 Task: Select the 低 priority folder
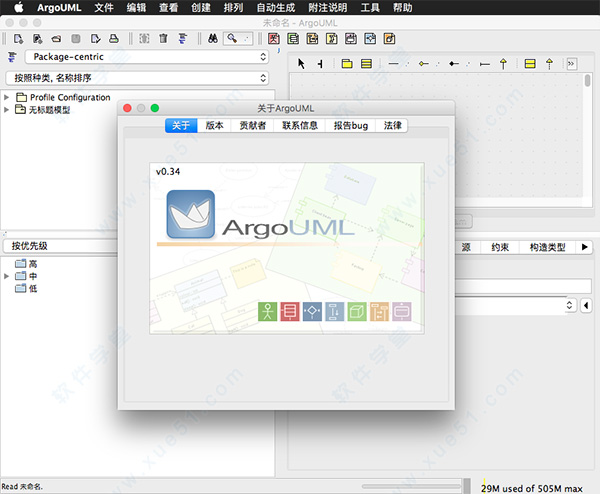click(x=26, y=289)
